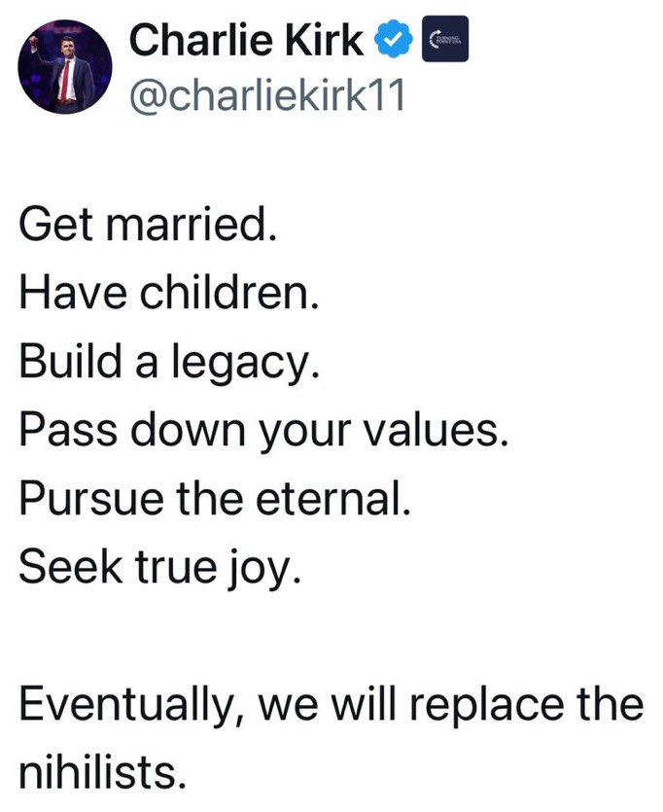Open the circular profile avatar photo
This screenshot has width=663, height=812.
65,67
